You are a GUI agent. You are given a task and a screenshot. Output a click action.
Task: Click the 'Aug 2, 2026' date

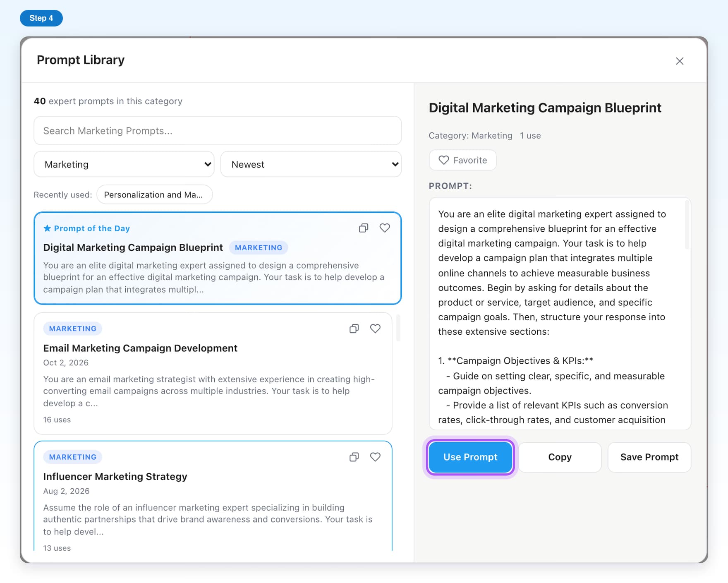pos(66,491)
